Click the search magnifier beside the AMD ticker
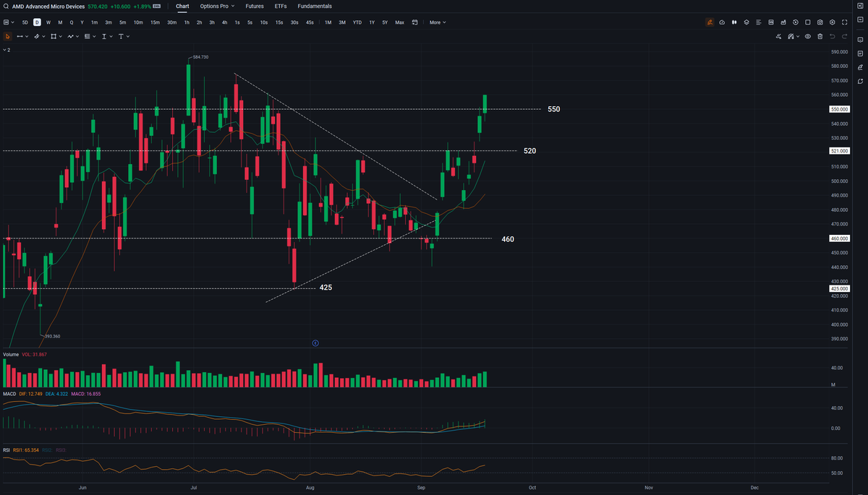The image size is (868, 495). click(5, 6)
